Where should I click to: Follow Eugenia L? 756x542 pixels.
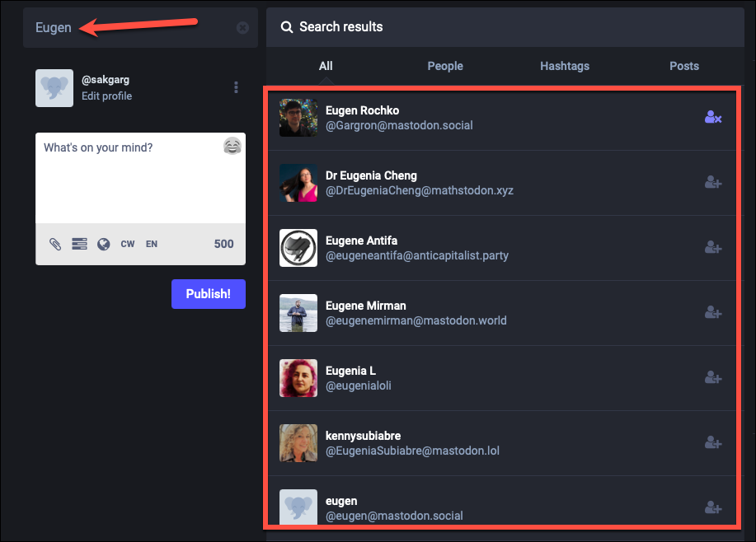tap(713, 378)
